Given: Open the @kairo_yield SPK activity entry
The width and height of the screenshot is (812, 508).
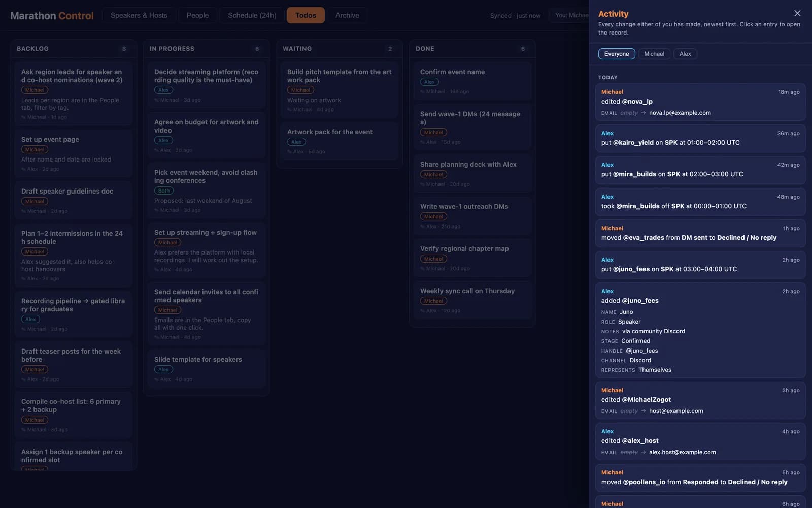Looking at the screenshot, I should pyautogui.click(x=700, y=138).
